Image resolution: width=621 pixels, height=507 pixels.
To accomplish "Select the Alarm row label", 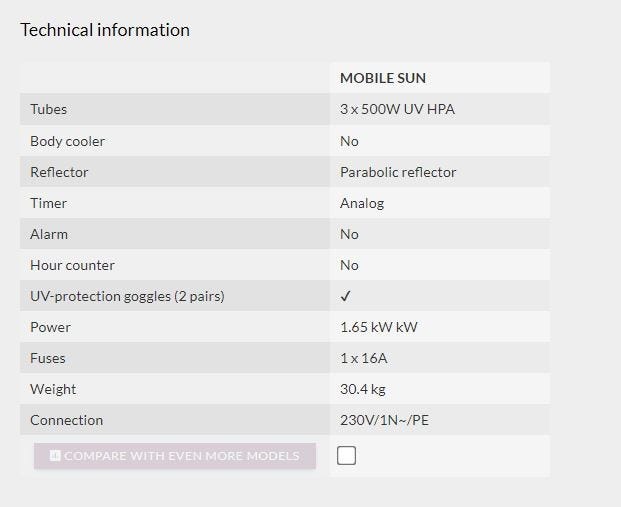I will [x=49, y=234].
